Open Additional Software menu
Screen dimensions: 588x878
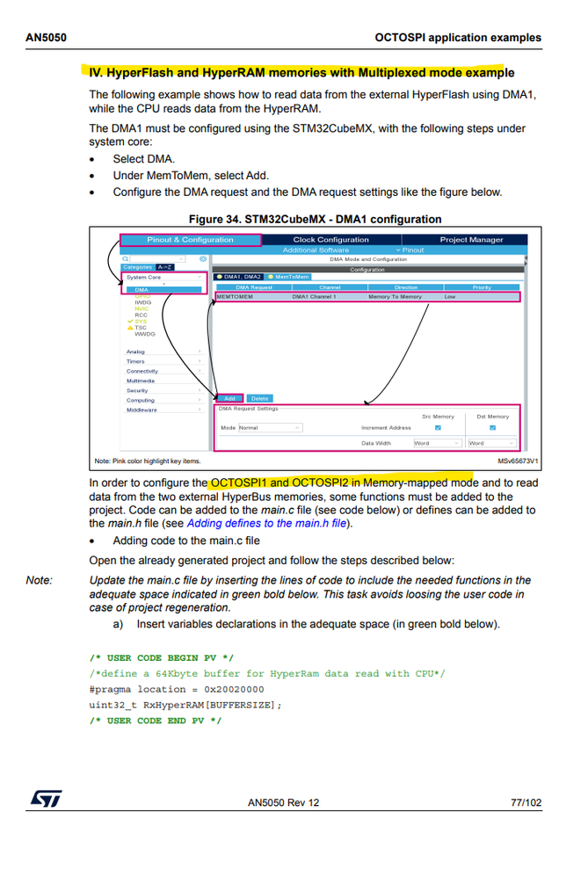point(316,250)
